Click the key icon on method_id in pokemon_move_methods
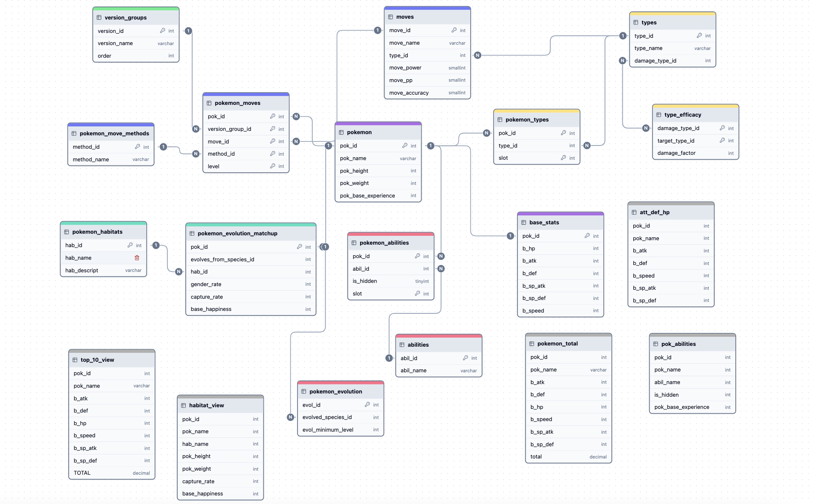Image resolution: width=813 pixels, height=504 pixels. click(138, 147)
